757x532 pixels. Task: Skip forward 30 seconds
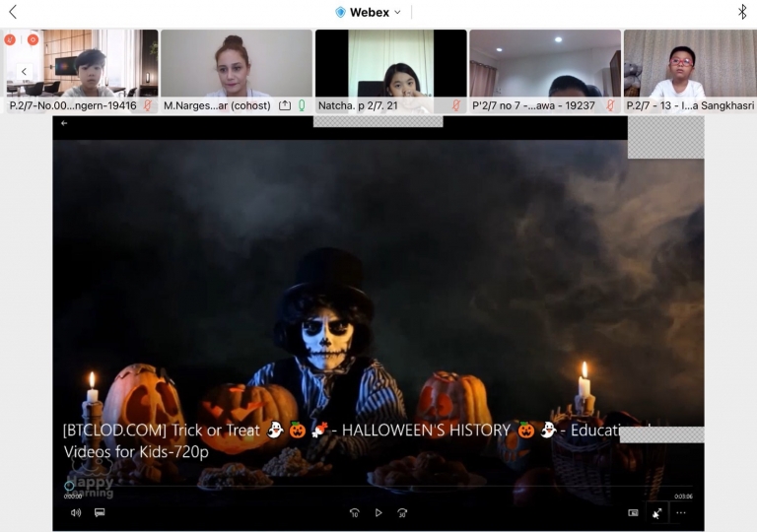coord(402,513)
